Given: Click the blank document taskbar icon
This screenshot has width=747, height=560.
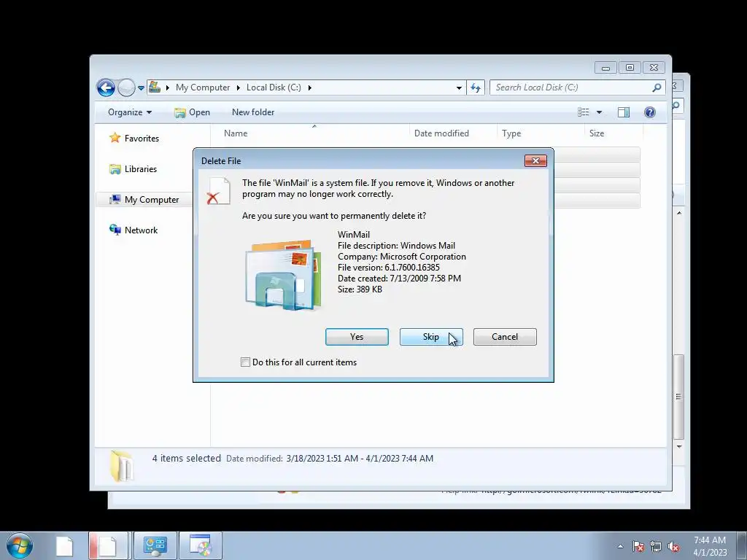Looking at the screenshot, I should (x=65, y=546).
